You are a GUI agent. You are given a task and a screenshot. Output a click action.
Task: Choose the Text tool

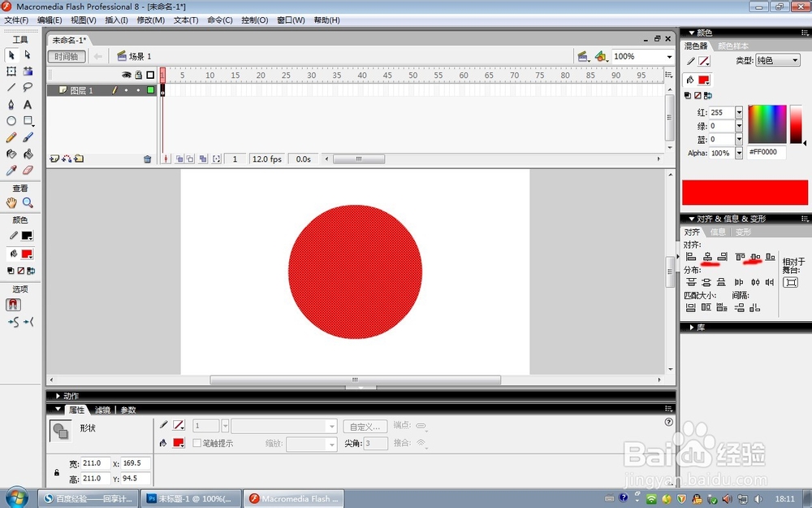[28, 104]
